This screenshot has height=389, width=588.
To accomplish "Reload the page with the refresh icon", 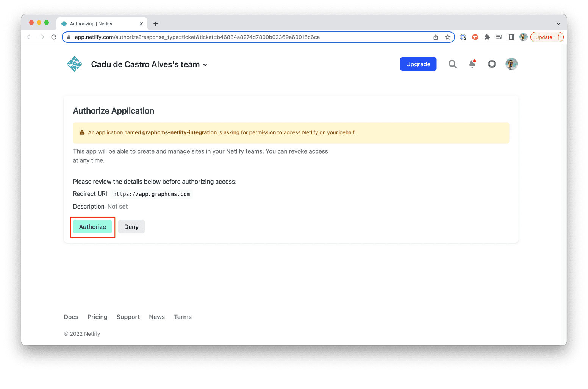I will (x=54, y=37).
